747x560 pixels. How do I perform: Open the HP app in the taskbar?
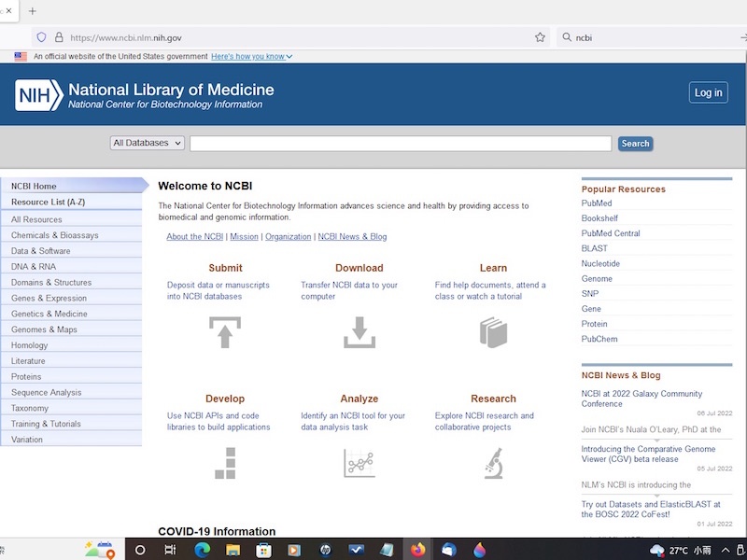pyautogui.click(x=325, y=550)
